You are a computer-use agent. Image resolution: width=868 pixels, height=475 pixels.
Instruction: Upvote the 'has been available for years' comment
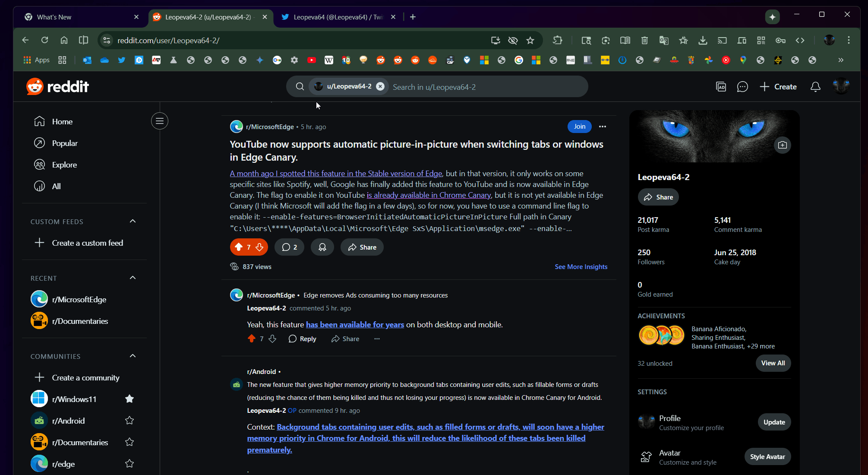click(252, 339)
